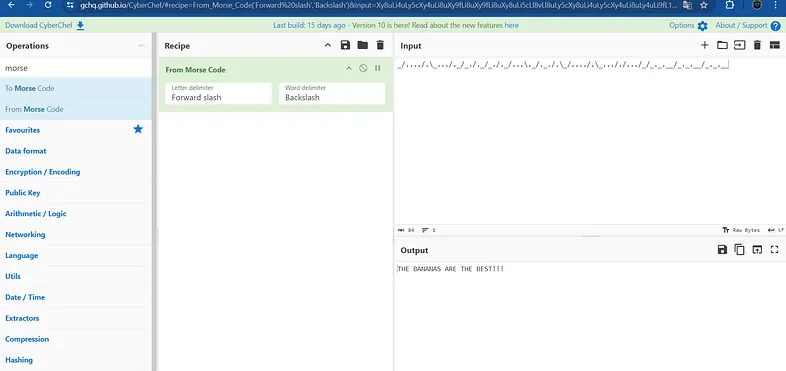Open a file as input
The image size is (786, 371).
tap(739, 45)
